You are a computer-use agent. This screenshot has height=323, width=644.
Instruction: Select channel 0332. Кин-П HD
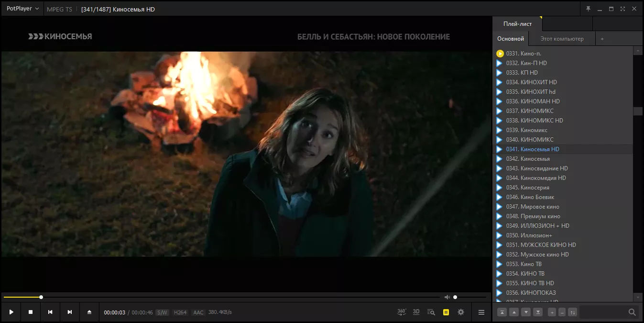tap(563, 63)
